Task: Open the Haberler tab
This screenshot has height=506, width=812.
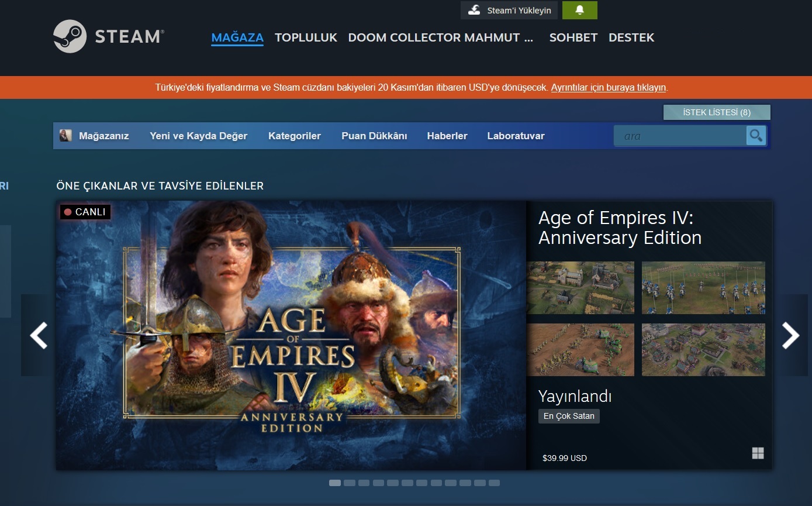Action: pyautogui.click(x=447, y=136)
